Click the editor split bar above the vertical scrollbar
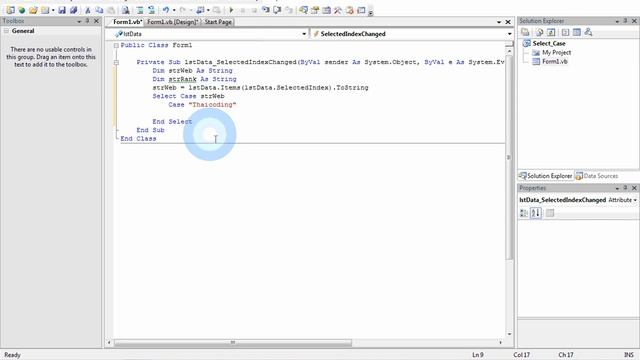This screenshot has width=640, height=360. point(509,44)
